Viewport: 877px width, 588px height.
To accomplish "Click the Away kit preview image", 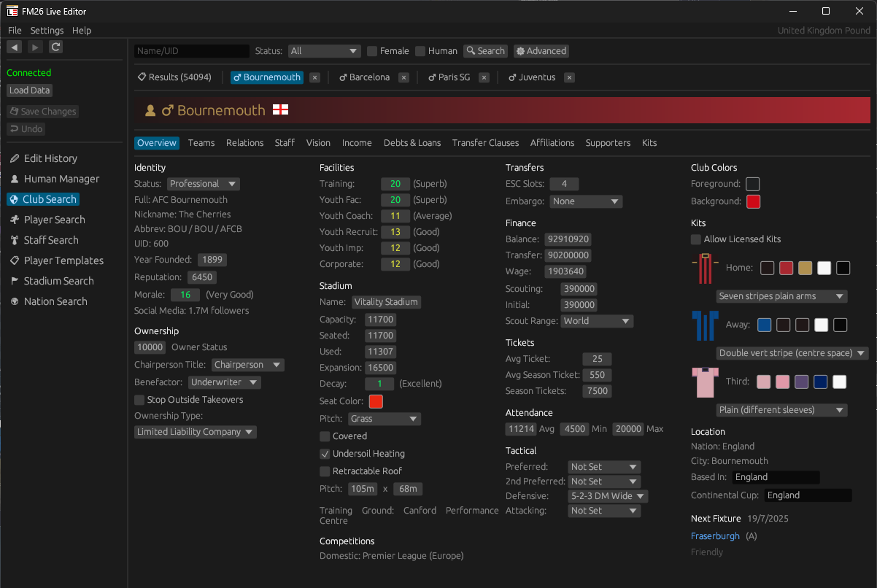I will click(x=705, y=325).
